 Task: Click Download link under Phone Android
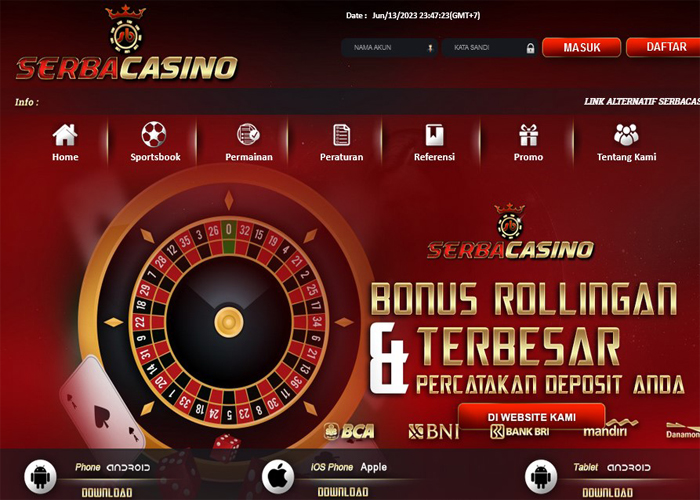click(107, 493)
